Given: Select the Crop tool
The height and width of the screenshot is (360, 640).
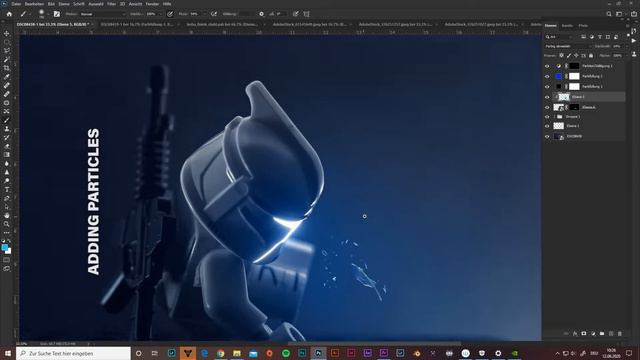Looking at the screenshot, I should (7, 68).
